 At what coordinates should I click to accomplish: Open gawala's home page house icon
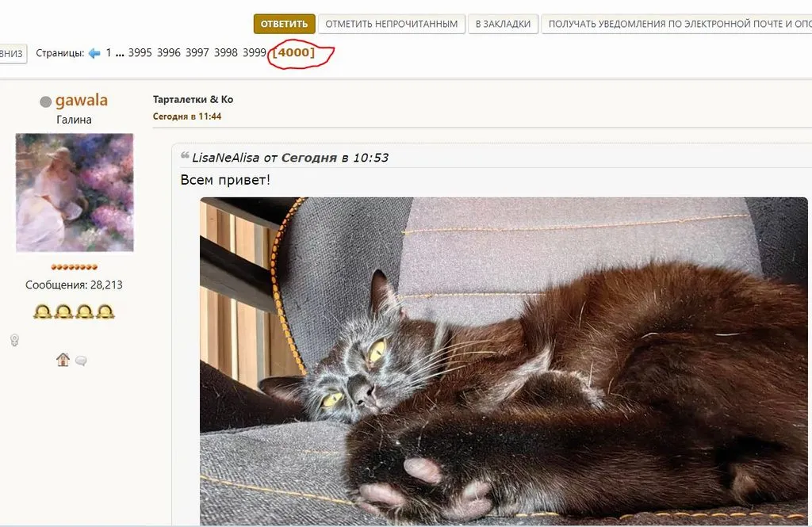click(x=63, y=360)
